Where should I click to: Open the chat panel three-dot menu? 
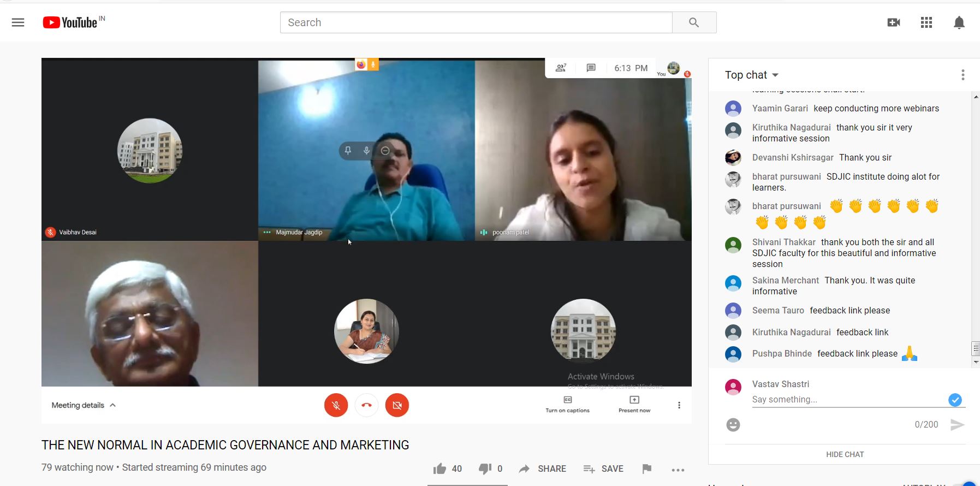pos(963,75)
